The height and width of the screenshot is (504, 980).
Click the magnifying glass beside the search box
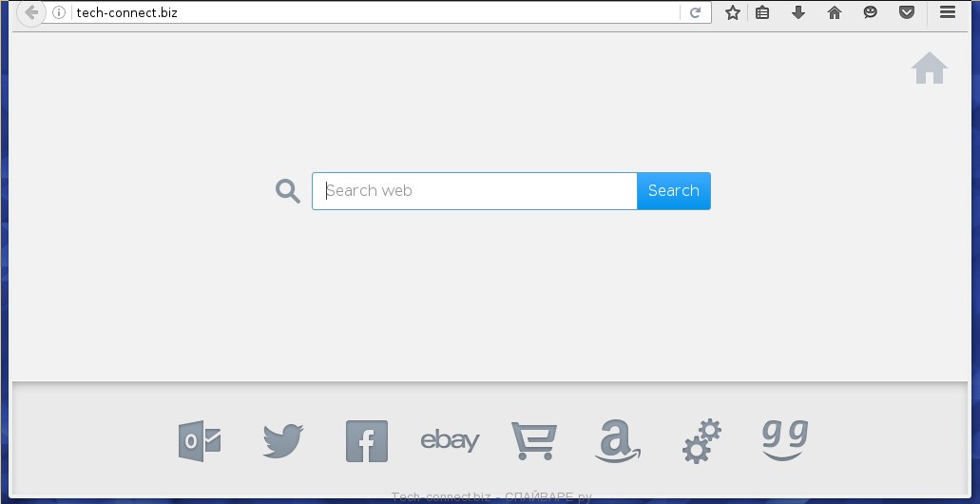tap(288, 191)
